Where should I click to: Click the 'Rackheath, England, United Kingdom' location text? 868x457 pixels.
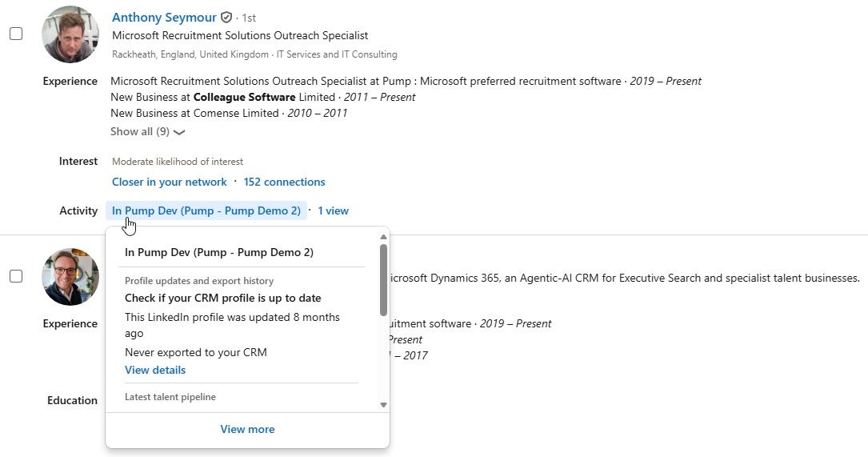pyautogui.click(x=190, y=54)
